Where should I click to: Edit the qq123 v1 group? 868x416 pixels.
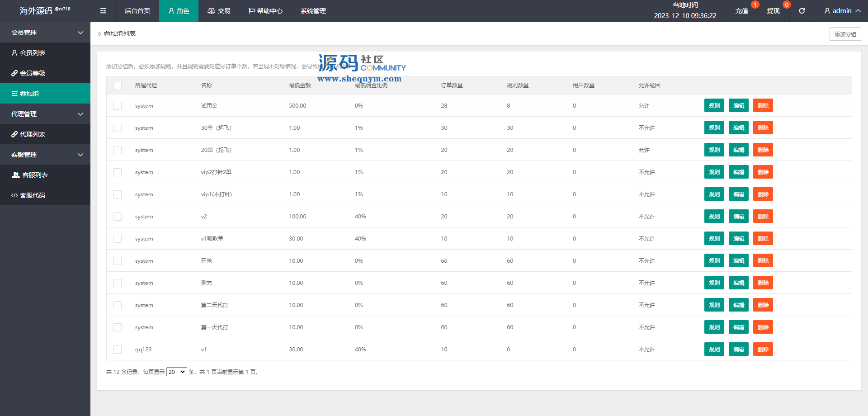coord(739,349)
